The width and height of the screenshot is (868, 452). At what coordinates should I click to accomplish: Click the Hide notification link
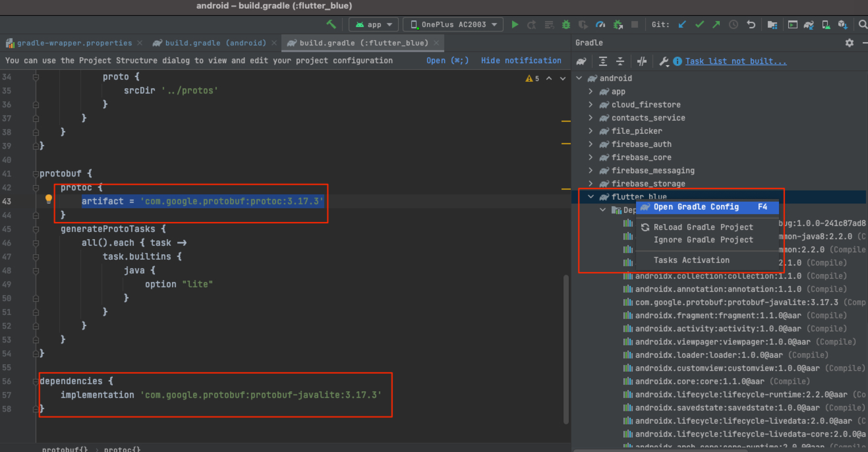pyautogui.click(x=521, y=61)
